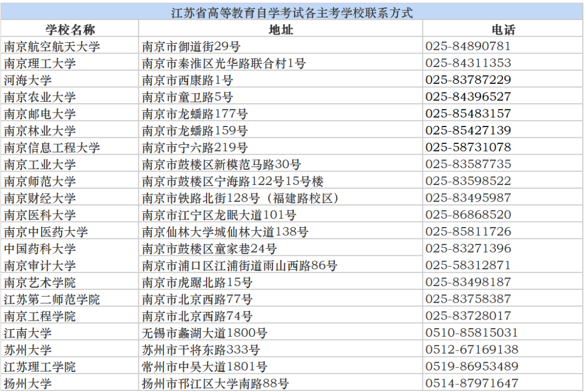
Task: Select the address 南京市鼓楼区宁海路122号15号楼
Action: pos(232,181)
